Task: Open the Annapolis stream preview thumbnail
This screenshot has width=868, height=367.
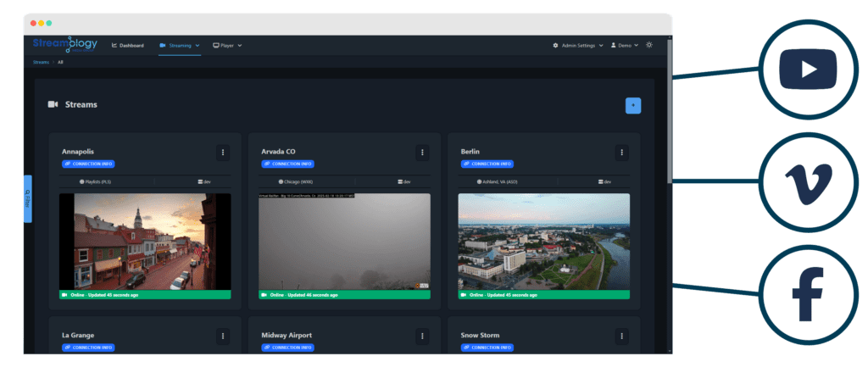Action: pos(144,241)
